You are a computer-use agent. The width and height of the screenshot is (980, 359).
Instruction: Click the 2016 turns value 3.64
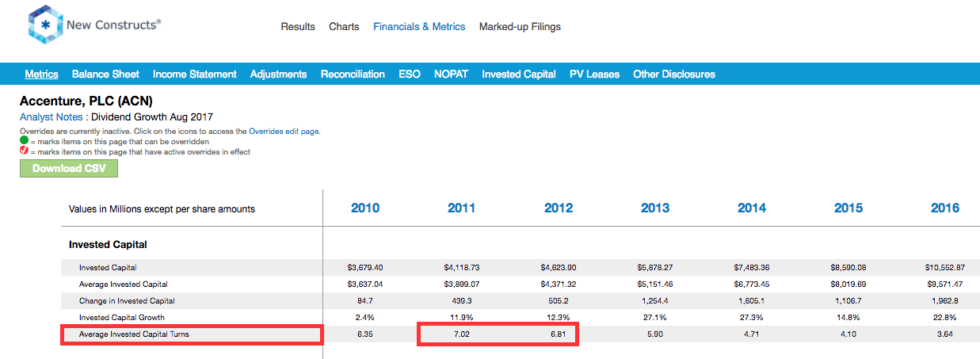click(944, 334)
